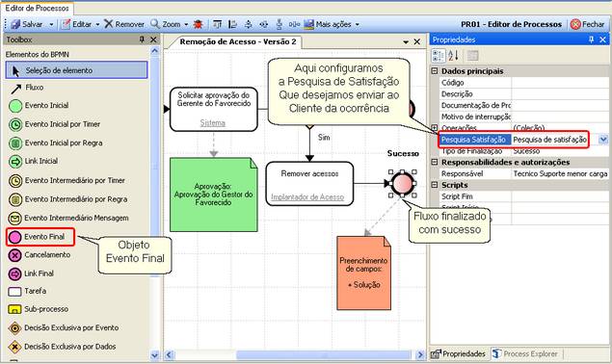
Task: Select Evento Intermediário por Regra icon
Action: [x=15, y=199]
